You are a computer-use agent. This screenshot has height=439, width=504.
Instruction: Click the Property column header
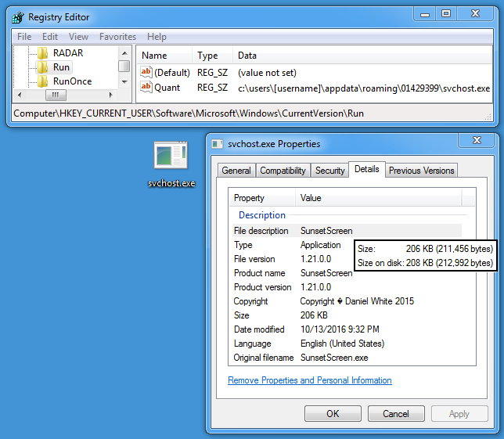pyautogui.click(x=262, y=198)
